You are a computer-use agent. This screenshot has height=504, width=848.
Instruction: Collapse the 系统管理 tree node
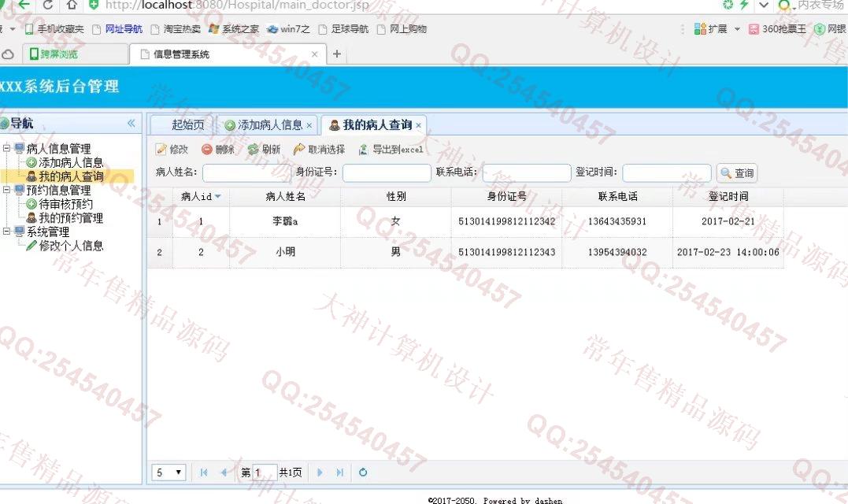coord(6,231)
